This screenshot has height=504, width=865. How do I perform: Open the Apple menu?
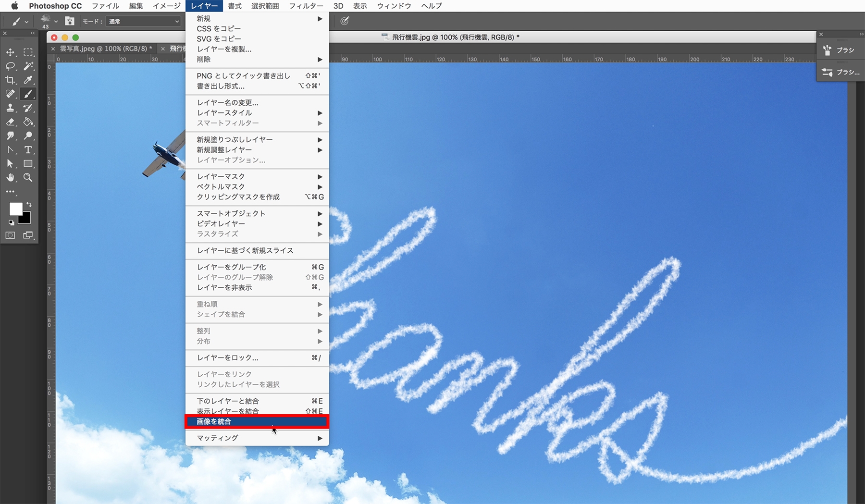coord(15,6)
